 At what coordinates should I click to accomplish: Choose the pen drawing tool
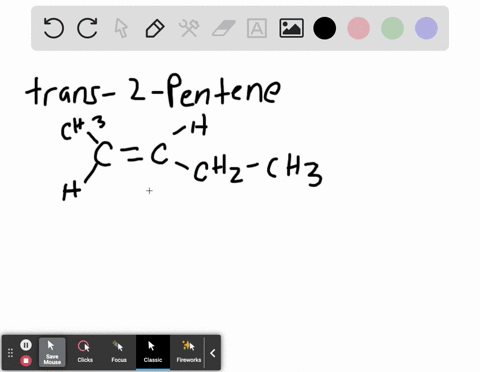pos(155,28)
